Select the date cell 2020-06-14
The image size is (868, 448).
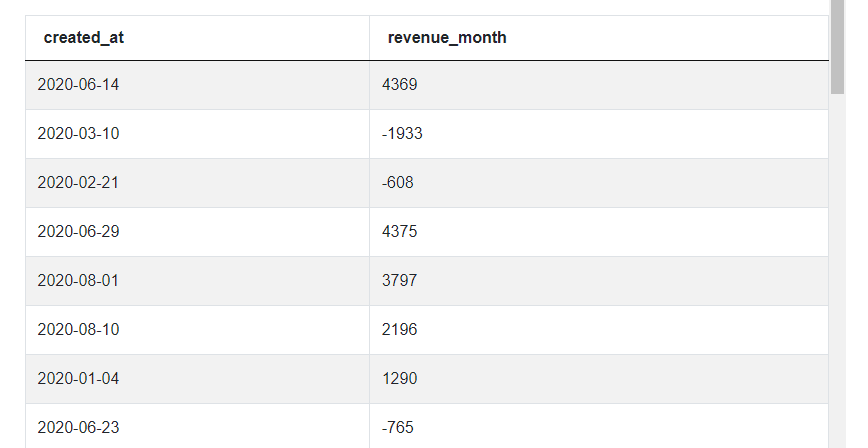78,85
